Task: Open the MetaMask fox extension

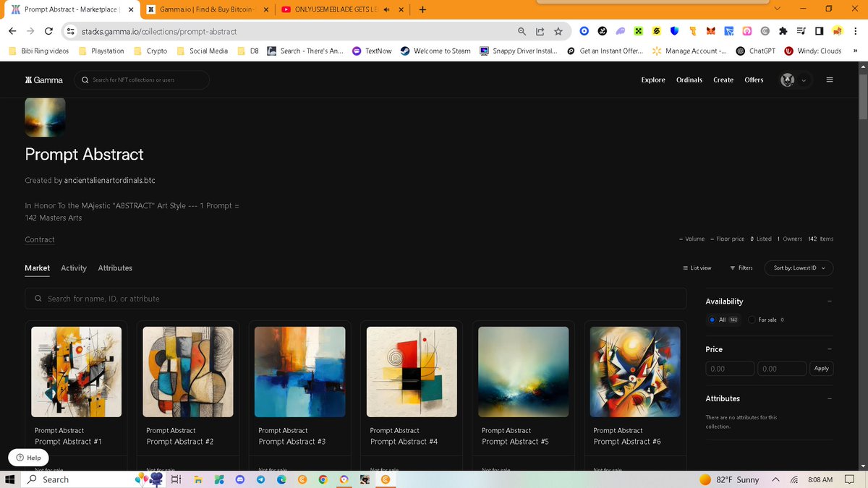Action: click(x=711, y=31)
